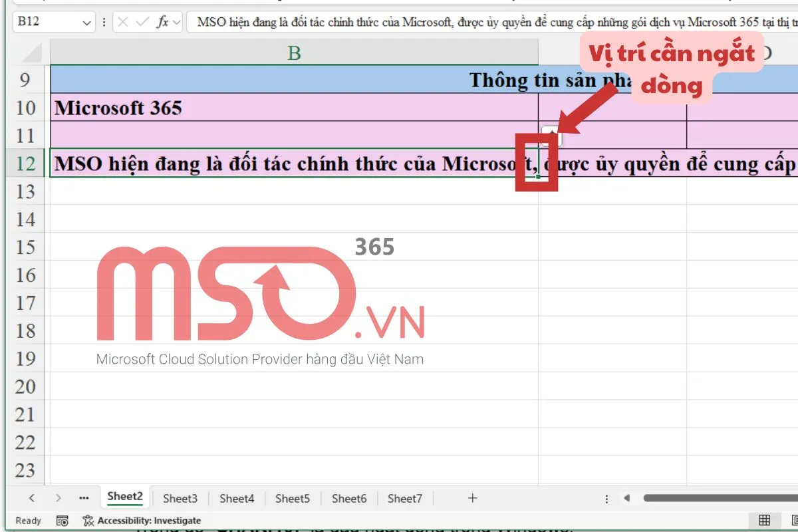798x532 pixels.
Task: Switch to the Sheet4 tab
Action: pyautogui.click(x=237, y=498)
